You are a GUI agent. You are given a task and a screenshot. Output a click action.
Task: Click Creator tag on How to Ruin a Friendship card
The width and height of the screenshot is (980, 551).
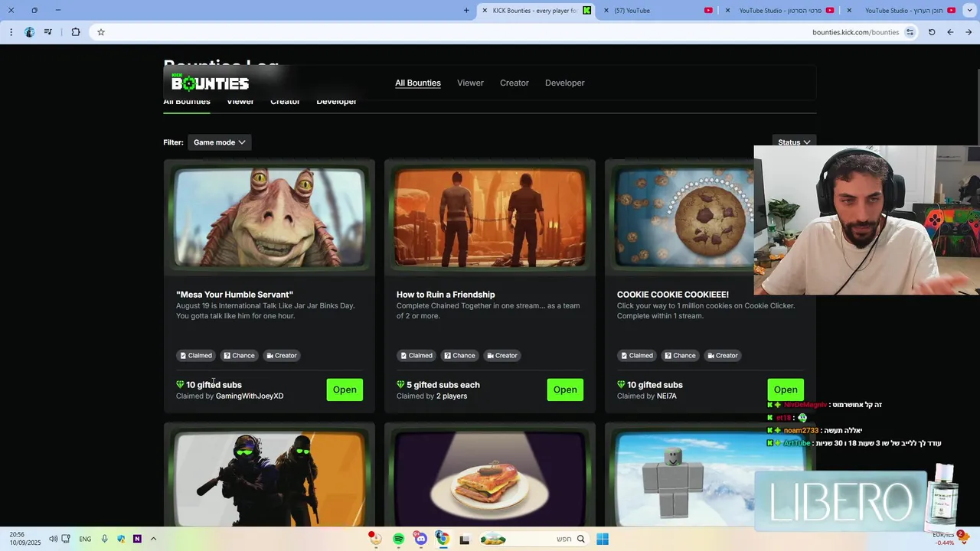(x=501, y=355)
